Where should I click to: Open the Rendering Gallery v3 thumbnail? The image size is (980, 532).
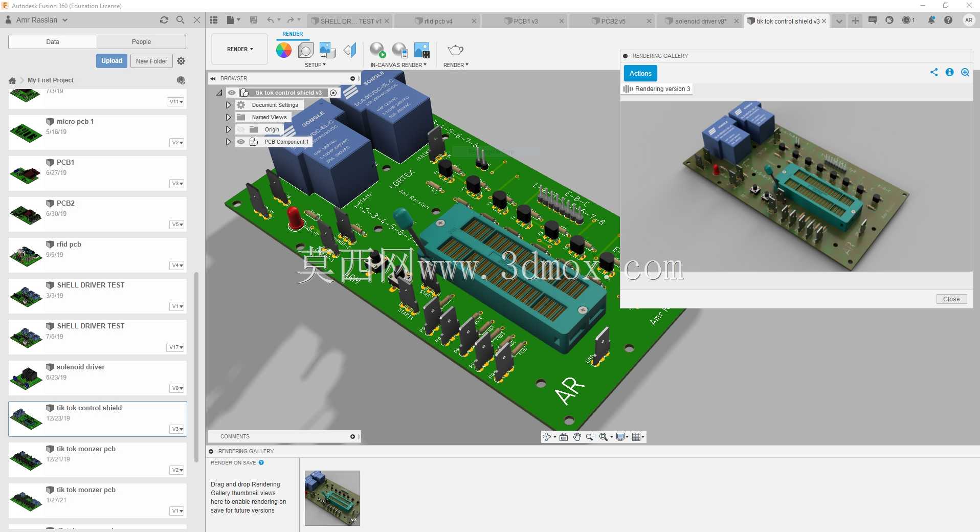coord(332,498)
